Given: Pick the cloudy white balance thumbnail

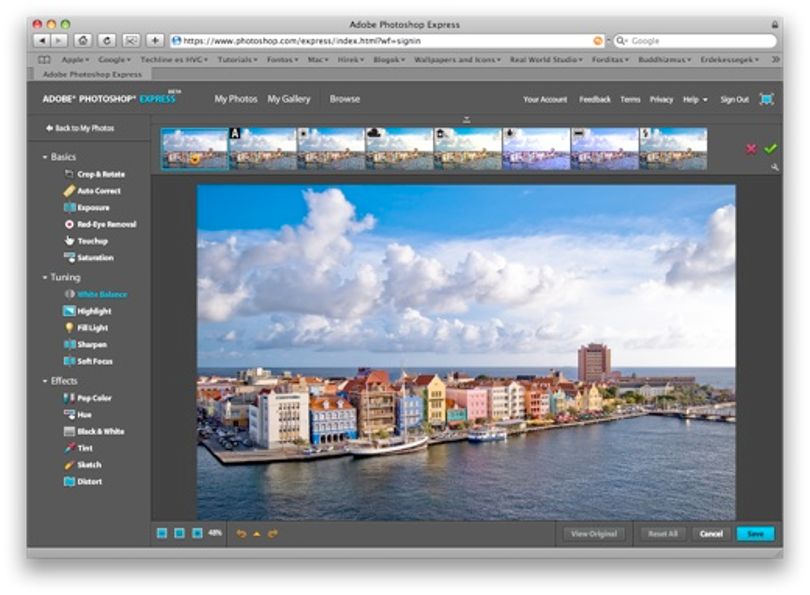Looking at the screenshot, I should click(x=399, y=149).
